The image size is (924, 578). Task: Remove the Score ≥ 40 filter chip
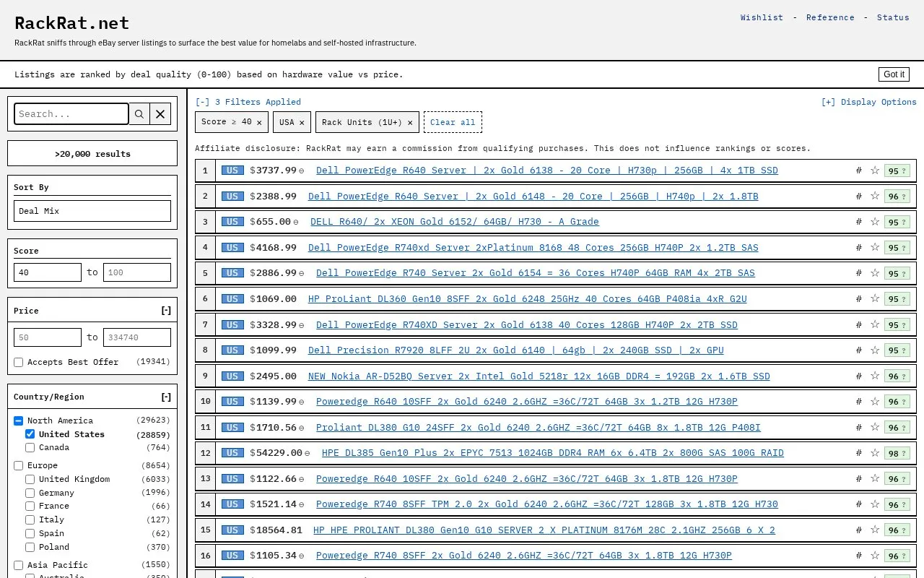tap(259, 123)
